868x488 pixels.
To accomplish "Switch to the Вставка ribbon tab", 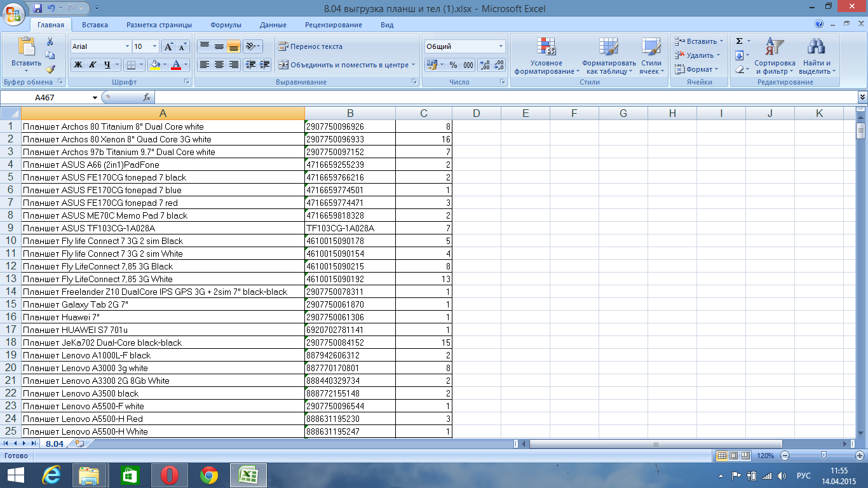I will pos(95,25).
